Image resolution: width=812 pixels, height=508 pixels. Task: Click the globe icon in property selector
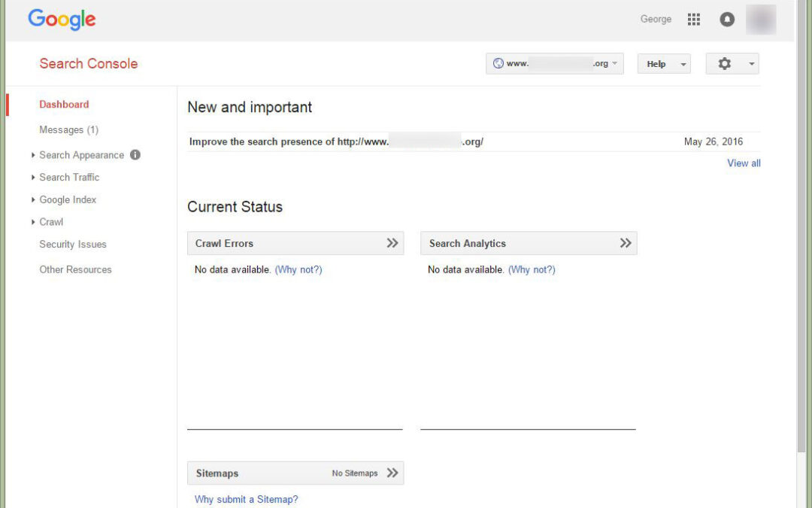pos(498,63)
